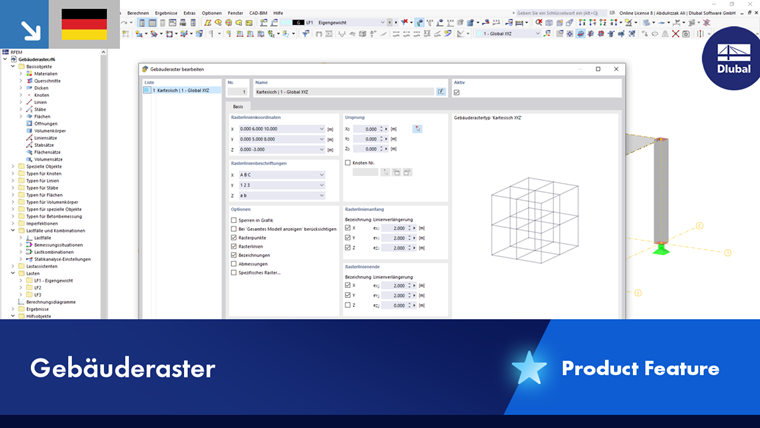The image size is (760, 428).
Task: Select LF1 - Eigengewicht in the navigator
Action: 53,281
